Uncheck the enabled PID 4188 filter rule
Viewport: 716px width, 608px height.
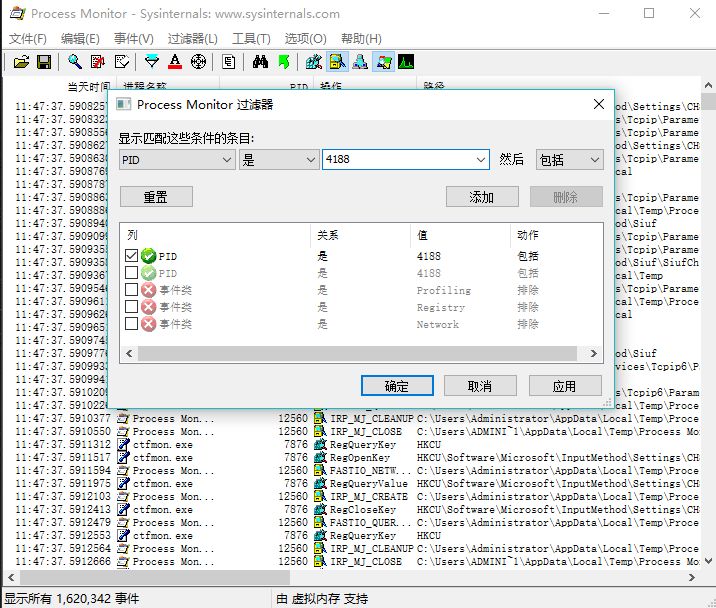132,255
